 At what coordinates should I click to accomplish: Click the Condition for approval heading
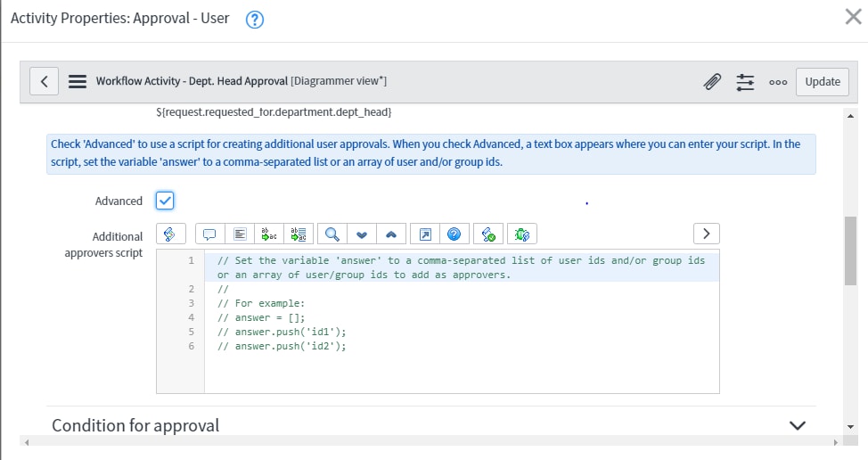tap(135, 425)
